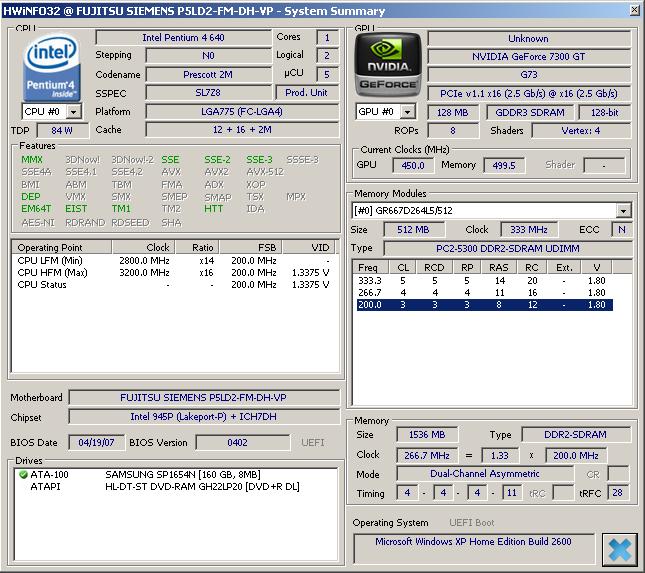This screenshot has height=573, width=645.
Task: Click the RAS column header
Action: coord(499,267)
